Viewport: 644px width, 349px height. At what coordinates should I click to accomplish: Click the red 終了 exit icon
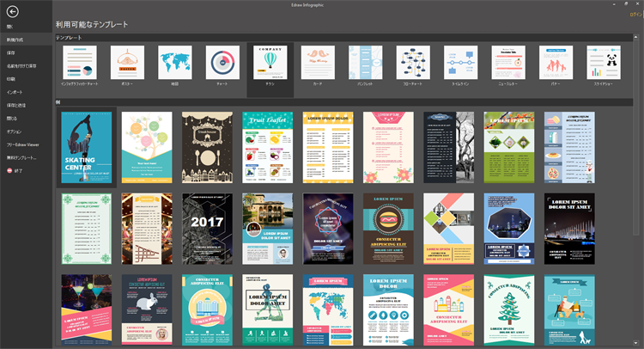tap(9, 170)
